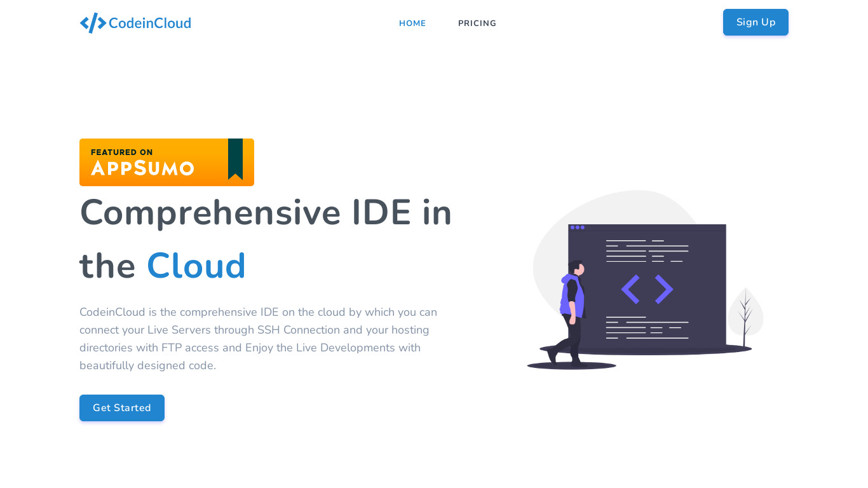Click the Get Started button
The width and height of the screenshot is (868, 488).
pos(122,408)
